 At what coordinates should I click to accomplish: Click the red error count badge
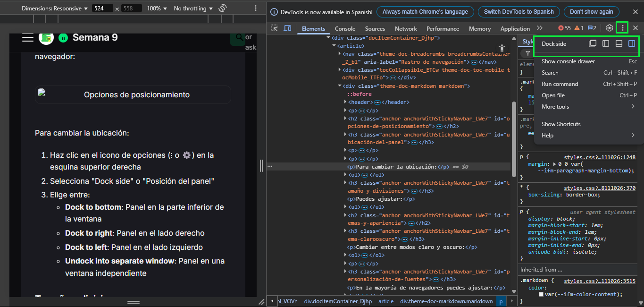564,28
